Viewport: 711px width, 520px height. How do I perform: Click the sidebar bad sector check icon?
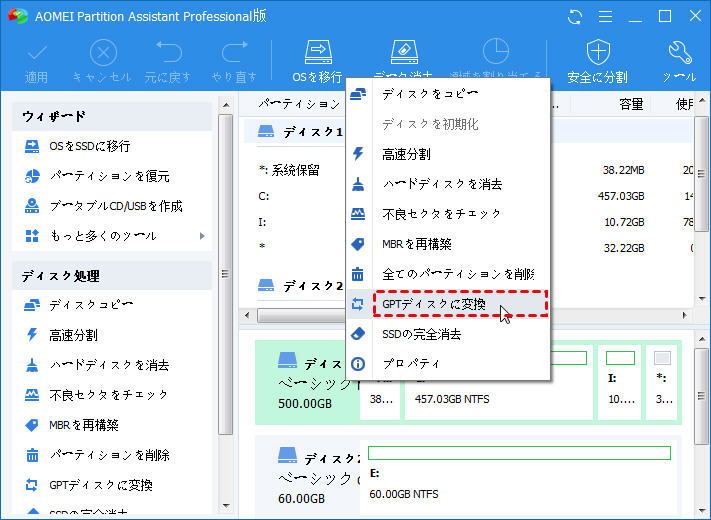pyautogui.click(x=32, y=395)
